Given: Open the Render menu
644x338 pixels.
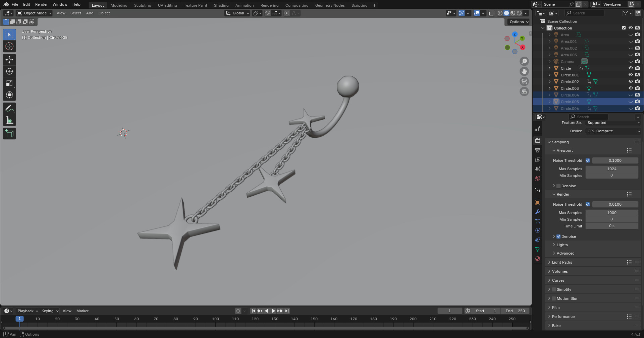Looking at the screenshot, I should pyautogui.click(x=41, y=4).
